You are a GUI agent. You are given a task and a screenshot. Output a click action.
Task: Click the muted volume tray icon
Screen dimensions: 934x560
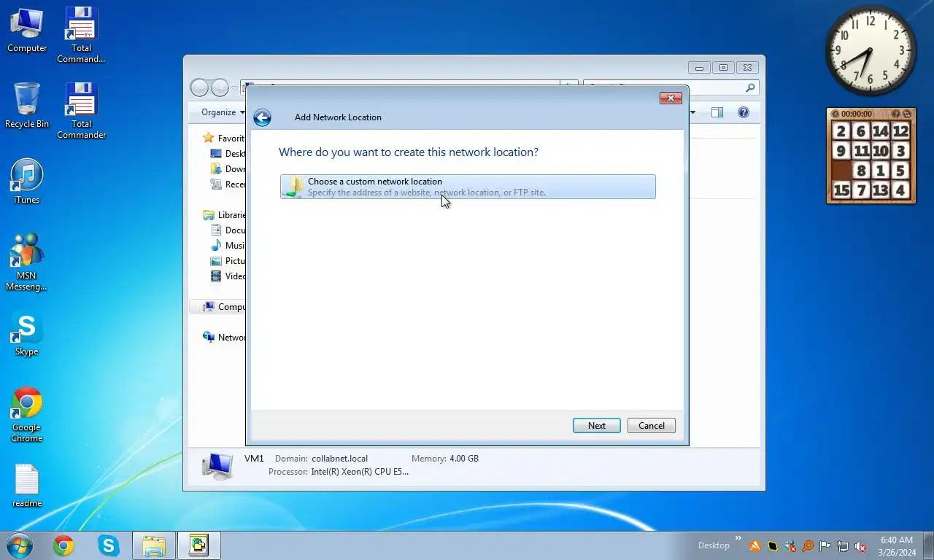(860, 546)
